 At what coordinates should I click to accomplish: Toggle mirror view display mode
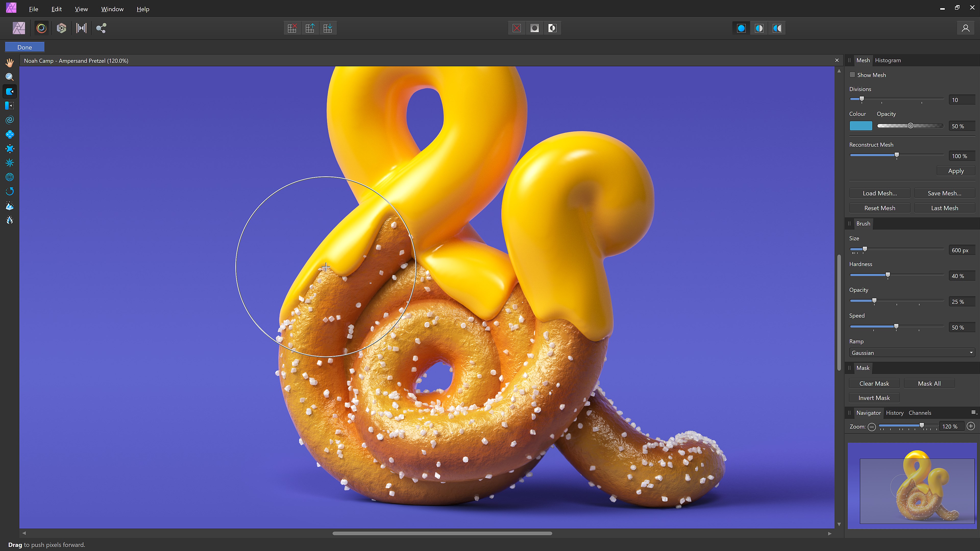coord(777,28)
